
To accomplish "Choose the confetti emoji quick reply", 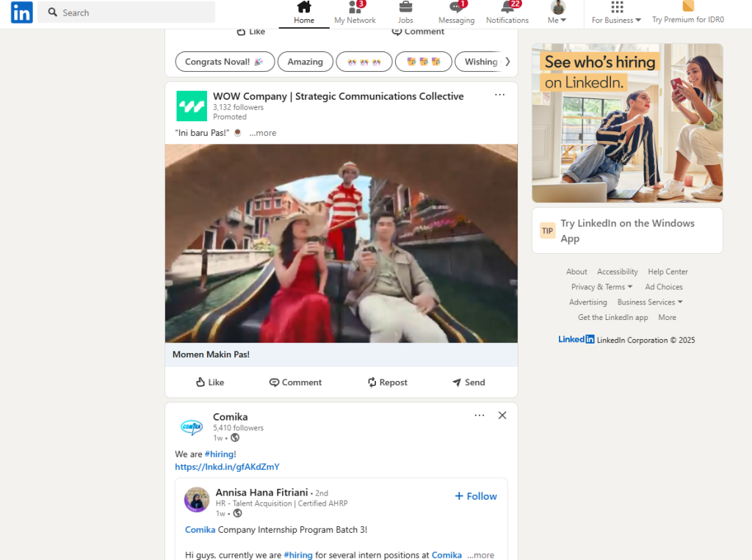I will tap(364, 62).
